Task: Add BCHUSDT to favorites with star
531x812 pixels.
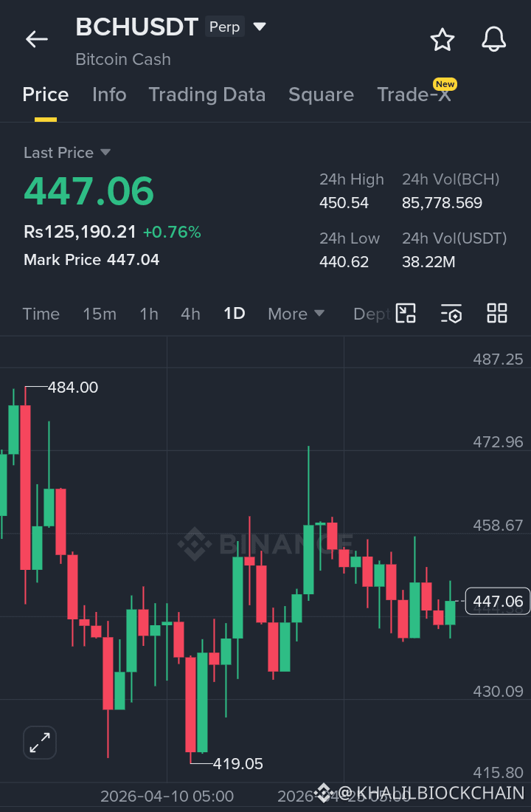Action: coord(442,39)
